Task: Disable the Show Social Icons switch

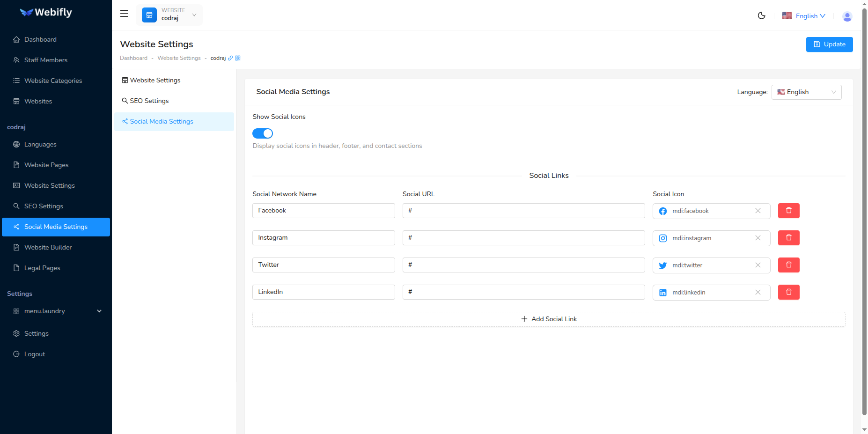Action: point(263,133)
